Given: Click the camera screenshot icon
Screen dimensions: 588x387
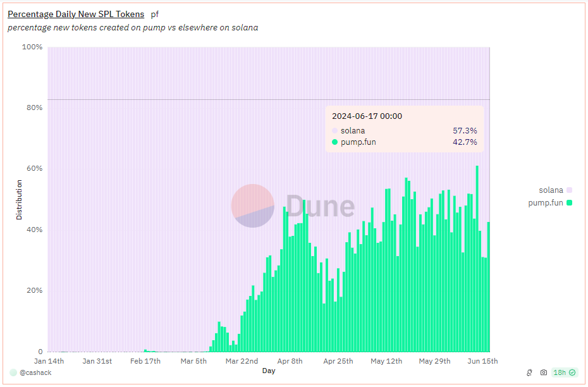Looking at the screenshot, I should [543, 372].
